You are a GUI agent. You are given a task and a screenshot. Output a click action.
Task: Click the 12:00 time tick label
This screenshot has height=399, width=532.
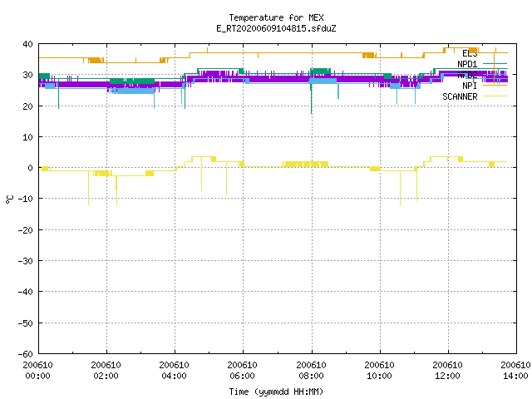click(447, 376)
